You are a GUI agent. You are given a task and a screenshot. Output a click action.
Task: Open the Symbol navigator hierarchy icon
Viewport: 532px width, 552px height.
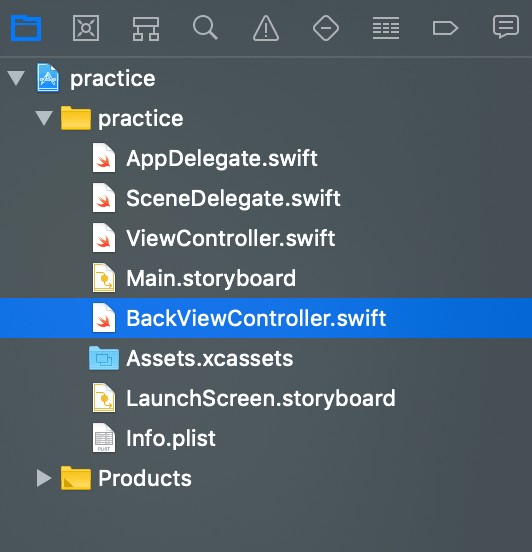point(146,29)
